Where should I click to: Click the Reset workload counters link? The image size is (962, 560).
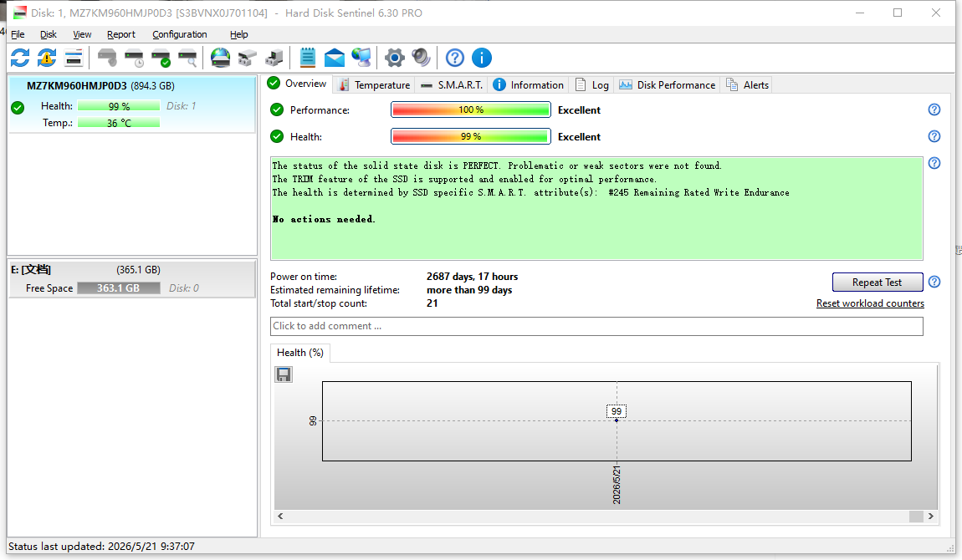point(870,303)
